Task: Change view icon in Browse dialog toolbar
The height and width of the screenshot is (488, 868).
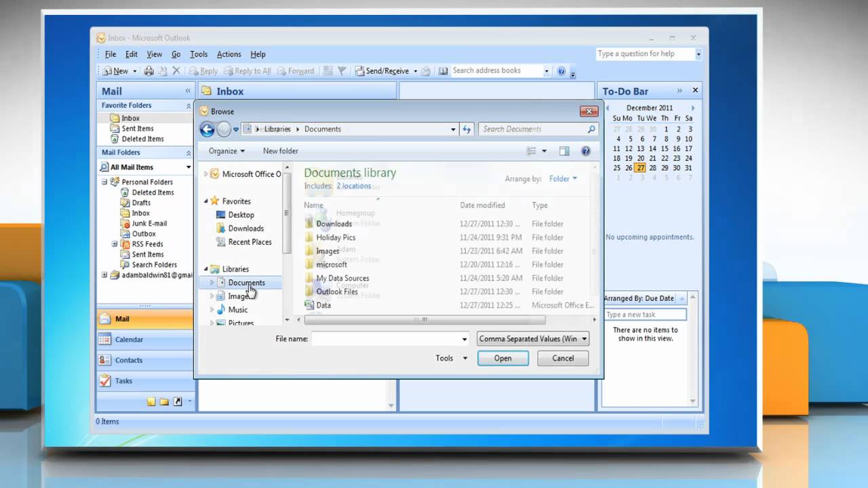Action: click(532, 151)
